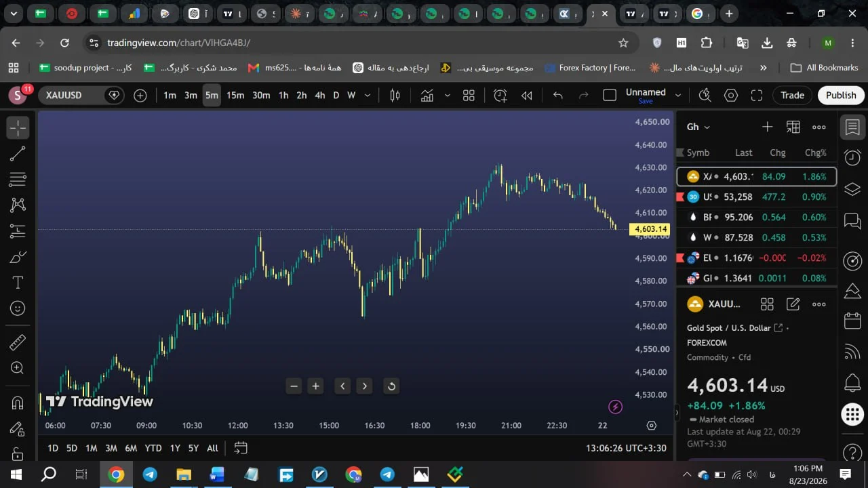The height and width of the screenshot is (488, 868).
Task: Expand the browser tab search dropdown
Action: click(x=14, y=13)
